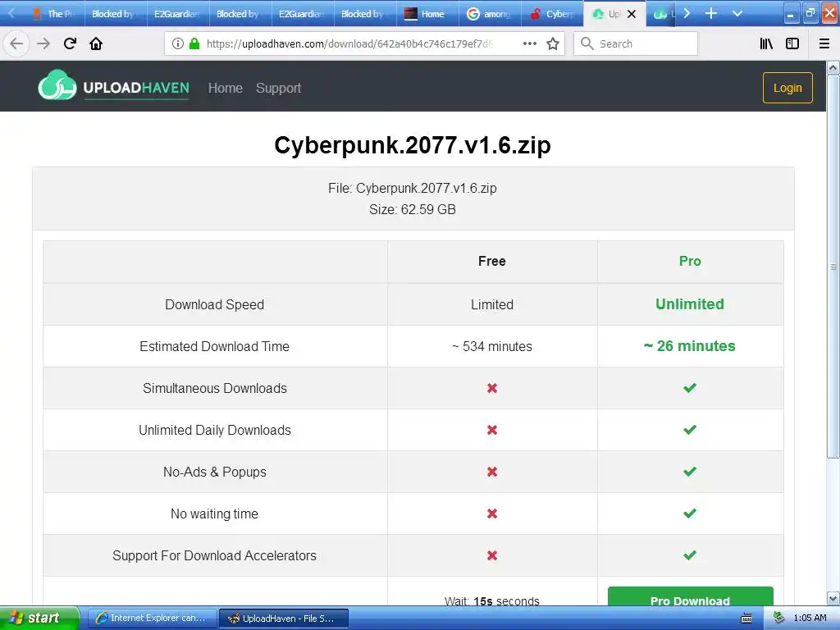The height and width of the screenshot is (630, 840).
Task: Open the Library icon in toolbar
Action: click(x=766, y=44)
